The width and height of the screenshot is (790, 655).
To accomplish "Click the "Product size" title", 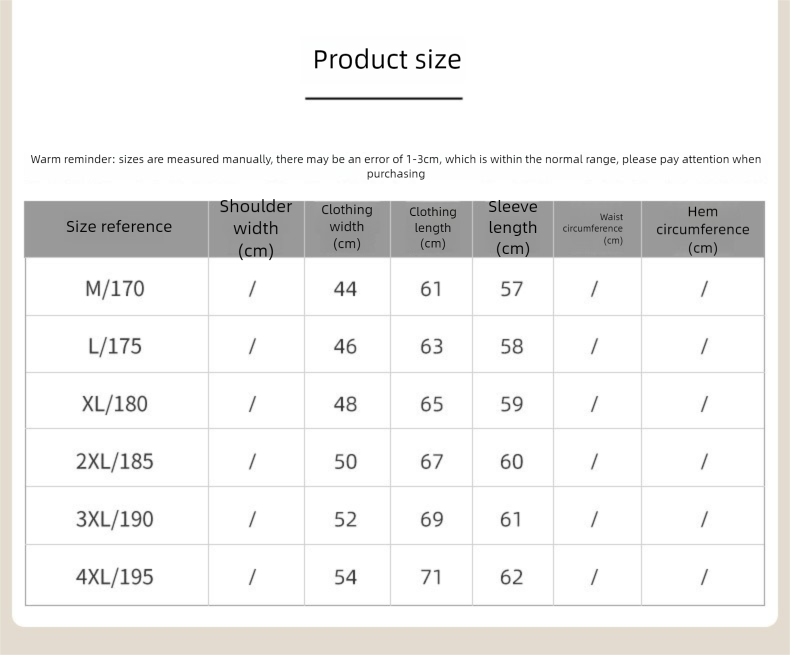I will point(387,60).
